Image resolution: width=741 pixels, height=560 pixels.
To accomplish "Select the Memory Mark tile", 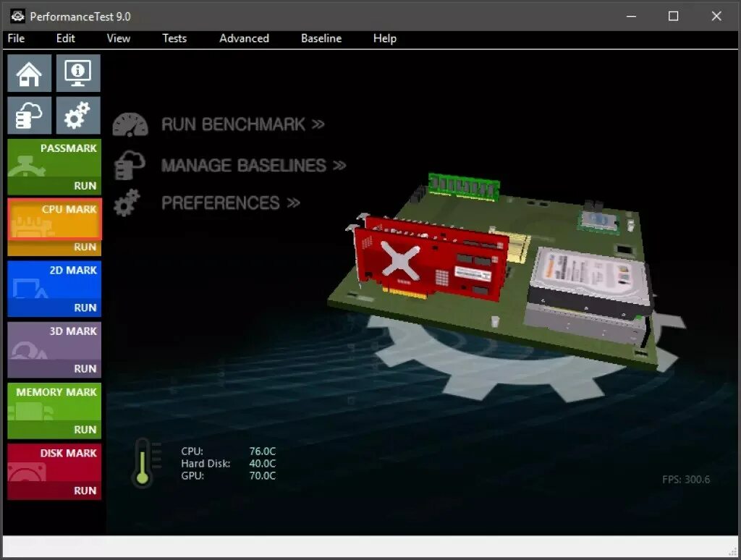I will click(54, 402).
